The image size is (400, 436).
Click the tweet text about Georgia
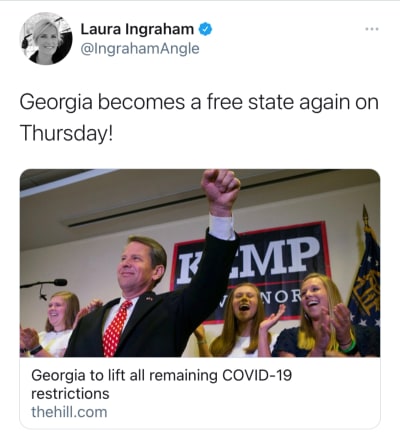pyautogui.click(x=199, y=117)
